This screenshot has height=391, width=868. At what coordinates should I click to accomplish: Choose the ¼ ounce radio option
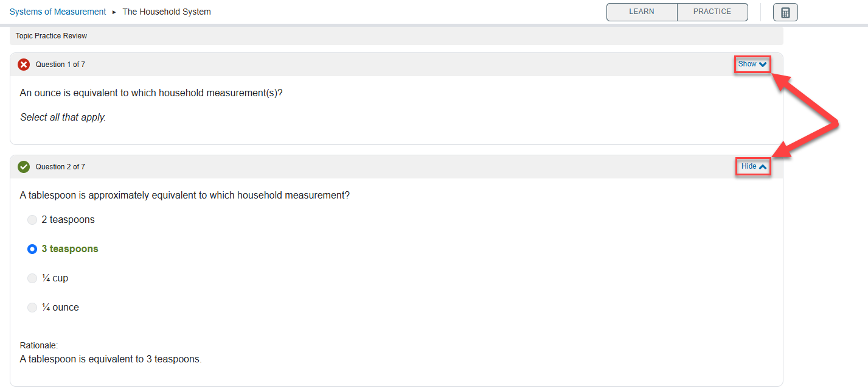[32, 308]
